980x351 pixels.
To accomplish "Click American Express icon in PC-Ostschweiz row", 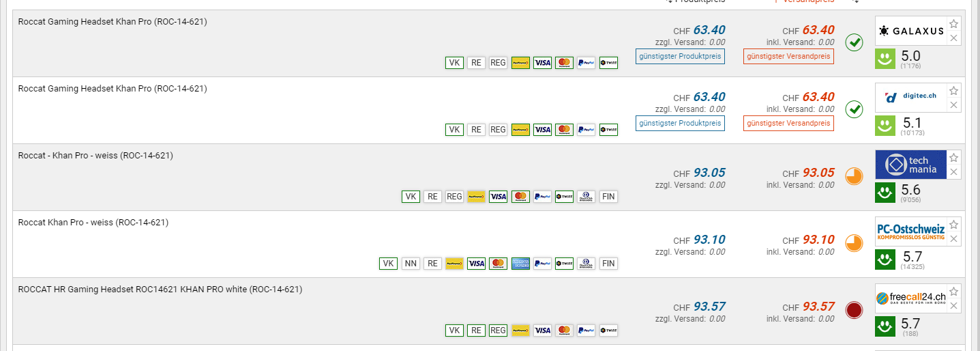I will pyautogui.click(x=520, y=264).
